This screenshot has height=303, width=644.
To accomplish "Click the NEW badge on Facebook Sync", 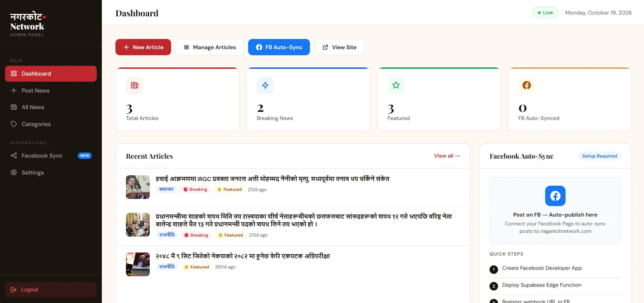I will [85, 156].
